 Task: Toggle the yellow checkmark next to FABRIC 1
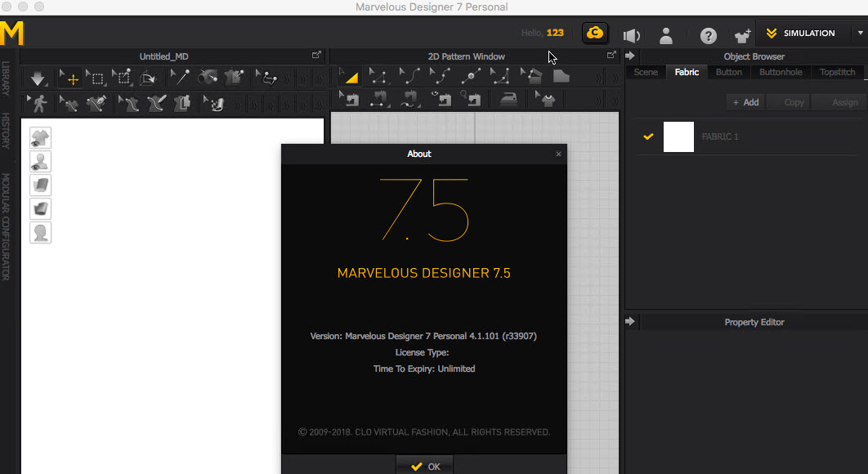648,136
